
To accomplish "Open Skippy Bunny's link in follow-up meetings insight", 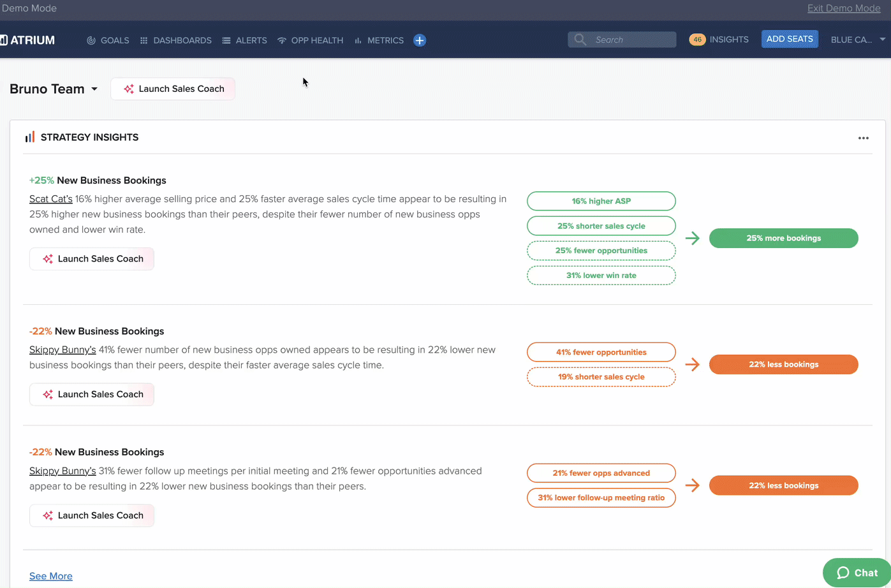I will click(63, 471).
